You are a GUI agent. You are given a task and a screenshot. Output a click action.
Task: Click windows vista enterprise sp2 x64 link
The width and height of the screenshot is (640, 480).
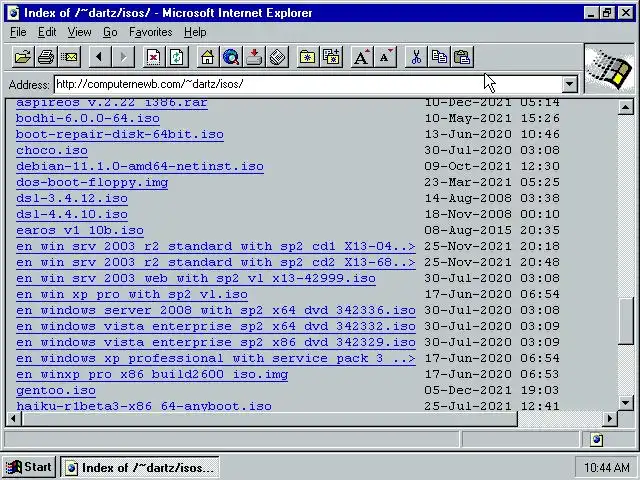[216, 327]
